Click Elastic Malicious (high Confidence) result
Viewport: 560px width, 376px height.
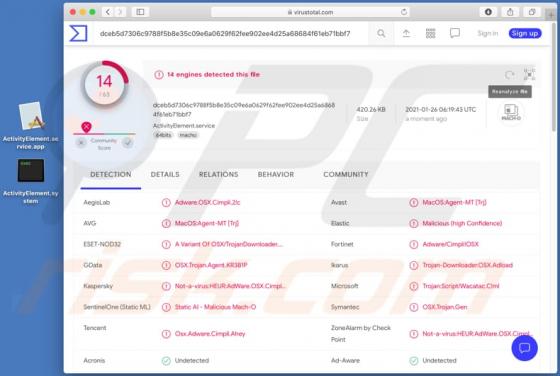point(462,223)
